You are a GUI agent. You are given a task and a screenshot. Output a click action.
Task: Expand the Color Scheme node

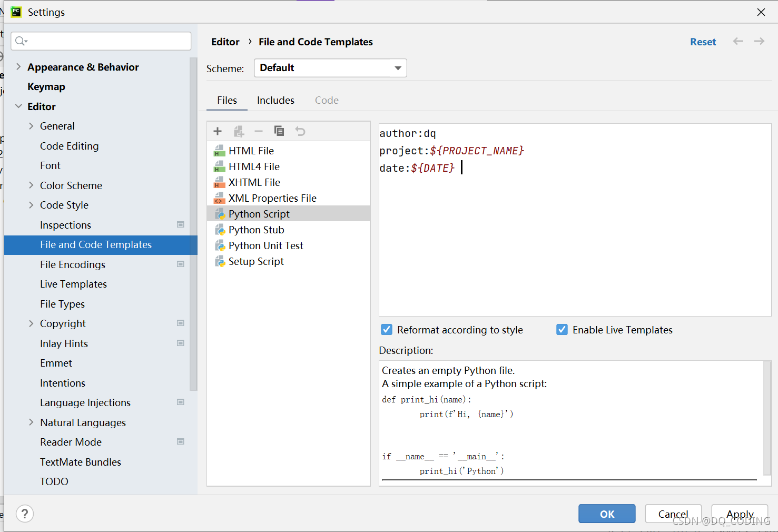pyautogui.click(x=31, y=185)
